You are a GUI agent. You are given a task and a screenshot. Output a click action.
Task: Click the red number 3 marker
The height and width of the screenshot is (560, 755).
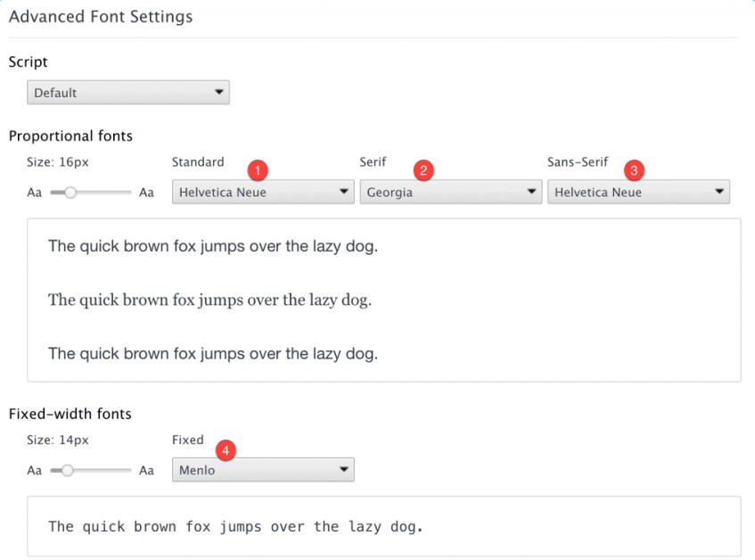pos(634,170)
